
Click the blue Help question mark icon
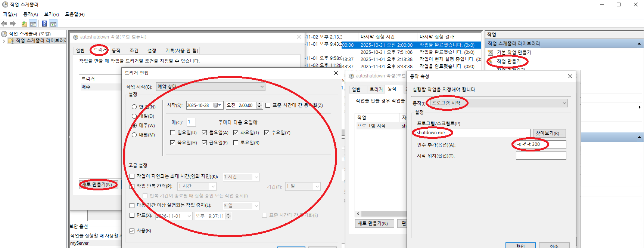coord(44,24)
